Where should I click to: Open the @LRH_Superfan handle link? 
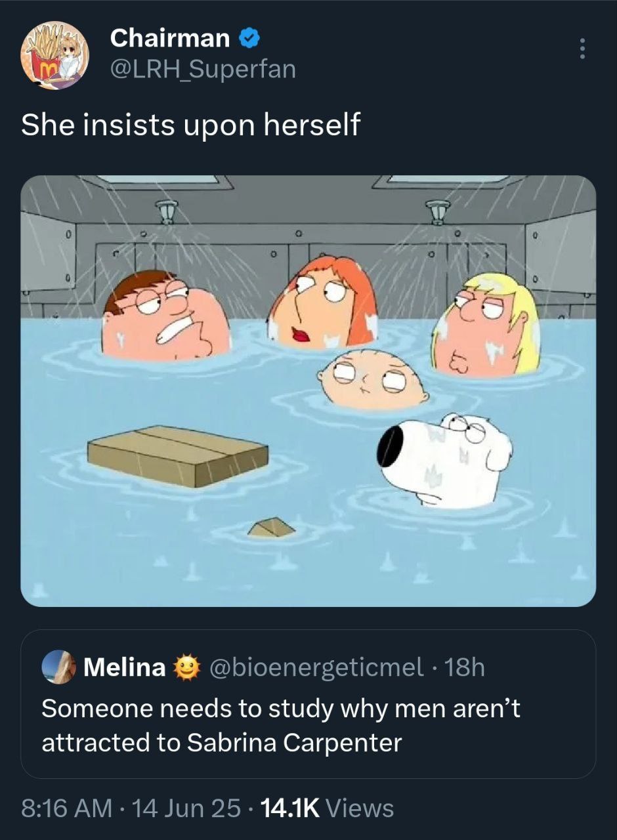coord(203,68)
